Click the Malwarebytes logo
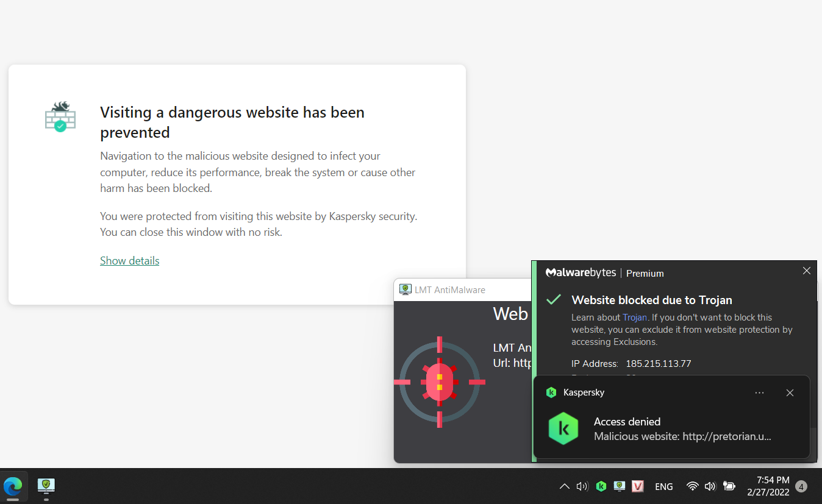 tap(581, 272)
